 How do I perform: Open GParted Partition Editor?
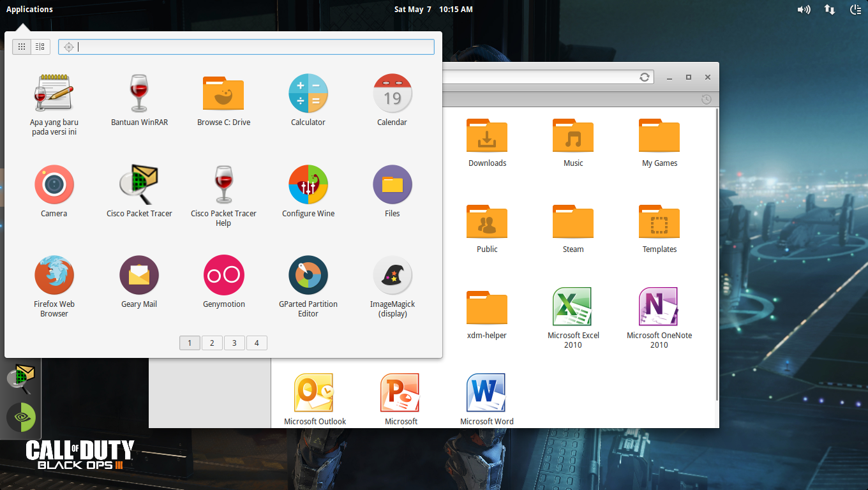(x=308, y=286)
